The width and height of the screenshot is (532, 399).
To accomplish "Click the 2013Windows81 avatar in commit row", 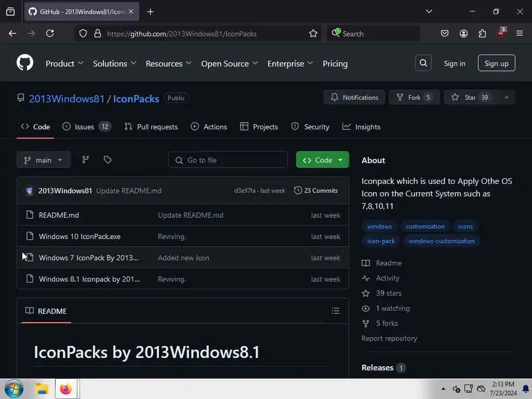I will click(30, 191).
